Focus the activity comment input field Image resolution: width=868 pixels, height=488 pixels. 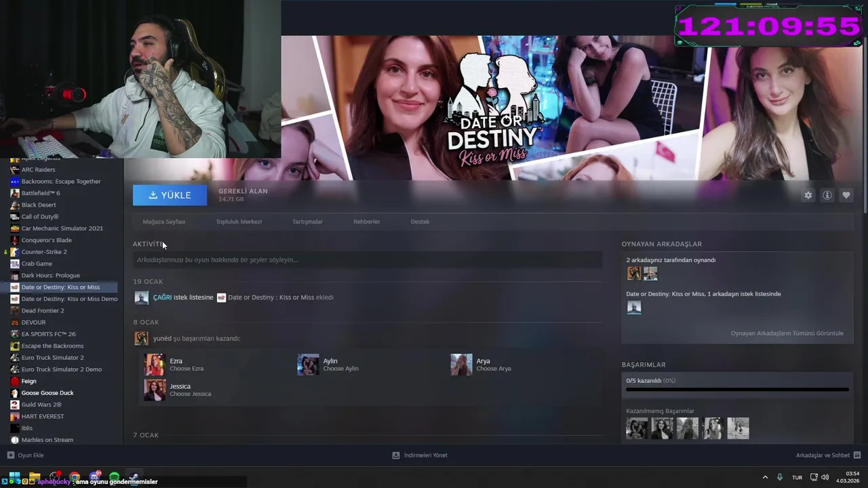click(x=368, y=260)
